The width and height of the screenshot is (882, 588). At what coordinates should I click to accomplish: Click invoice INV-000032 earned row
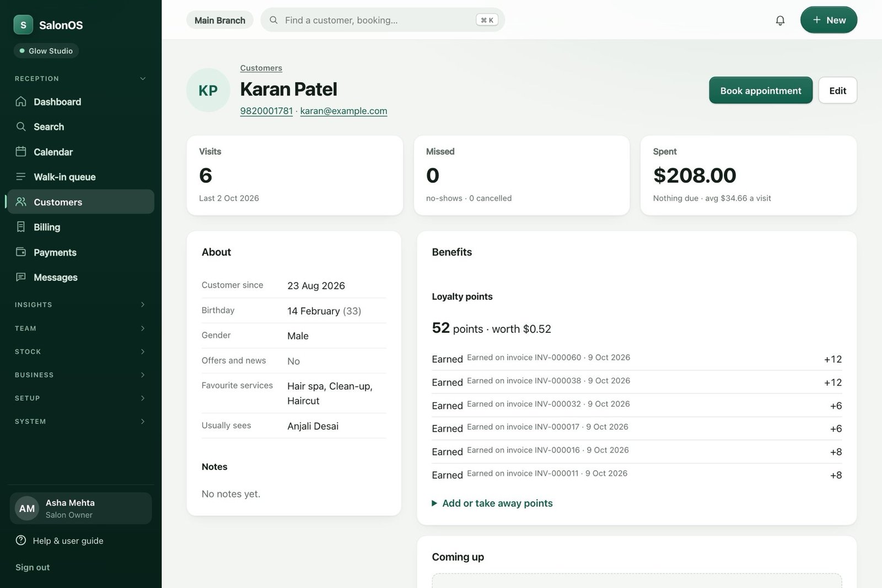[637, 405]
